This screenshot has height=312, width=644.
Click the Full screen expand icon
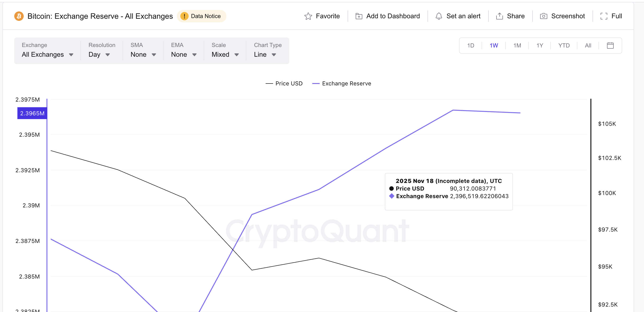point(603,16)
